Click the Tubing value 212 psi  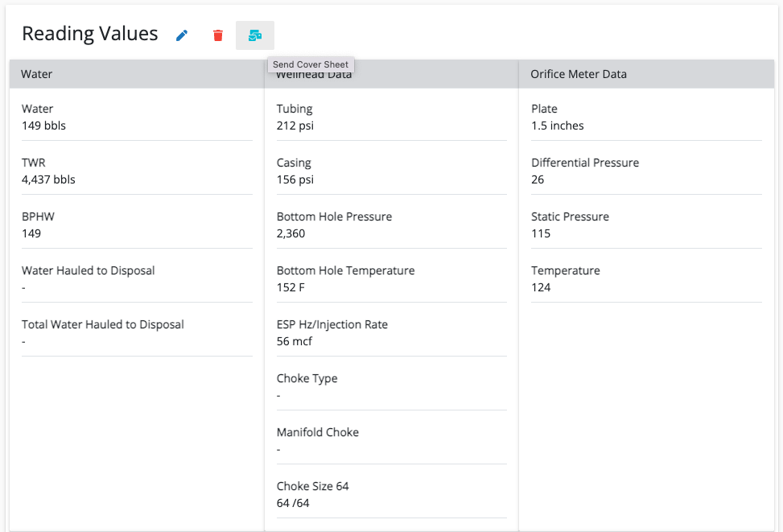pos(296,126)
